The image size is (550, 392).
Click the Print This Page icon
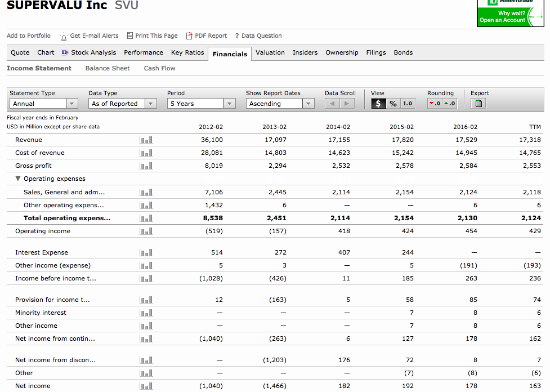click(x=130, y=35)
